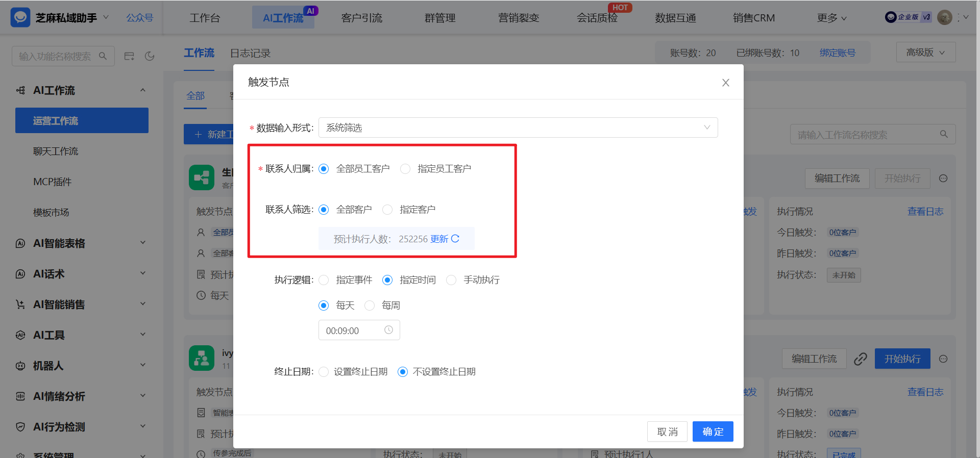Click the green workflow icon of the ivy card
The height and width of the screenshot is (458, 980).
tap(202, 358)
